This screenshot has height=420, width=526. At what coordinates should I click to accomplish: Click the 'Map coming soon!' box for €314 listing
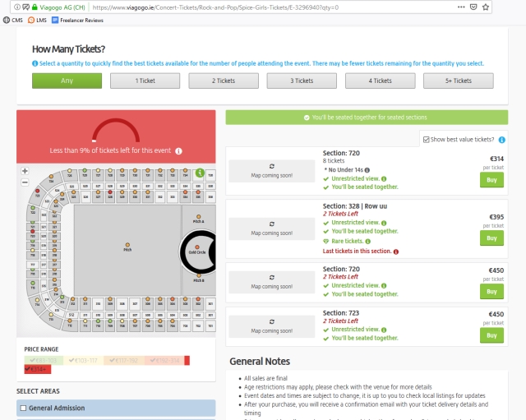click(272, 171)
